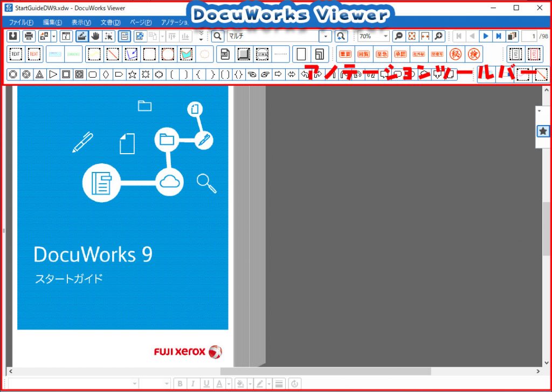Open the print function
This screenshot has width=552, height=392.
[x=29, y=36]
